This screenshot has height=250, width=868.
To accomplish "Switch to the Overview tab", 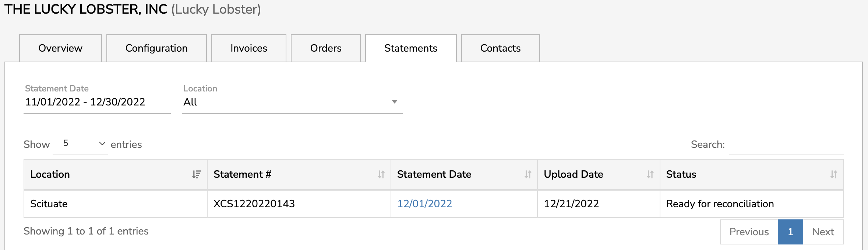I will click(x=60, y=48).
